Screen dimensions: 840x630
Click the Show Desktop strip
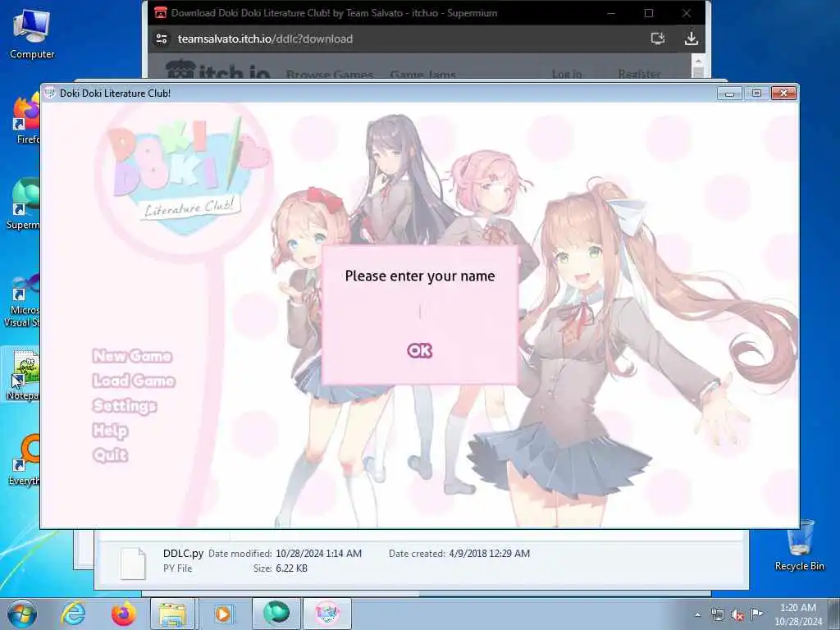tap(834, 614)
